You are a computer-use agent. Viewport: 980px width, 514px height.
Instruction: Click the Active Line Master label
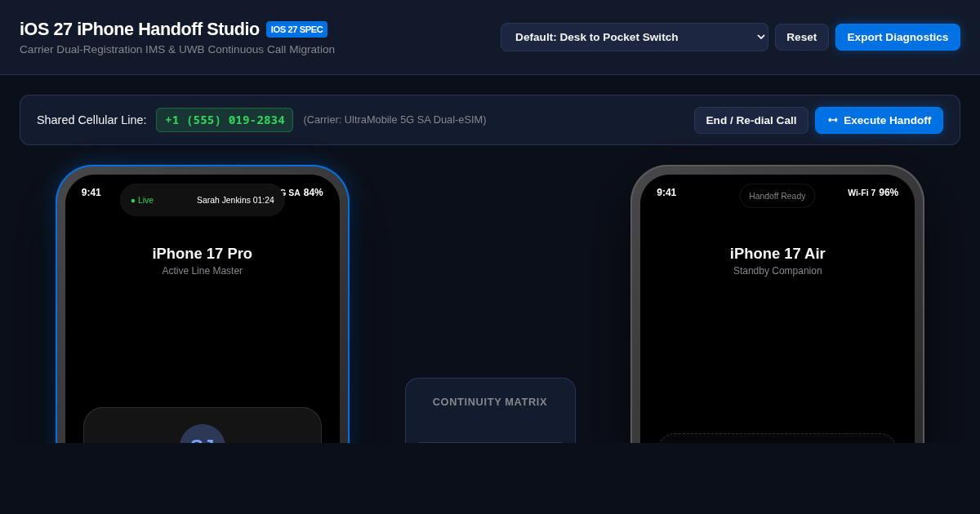click(203, 271)
